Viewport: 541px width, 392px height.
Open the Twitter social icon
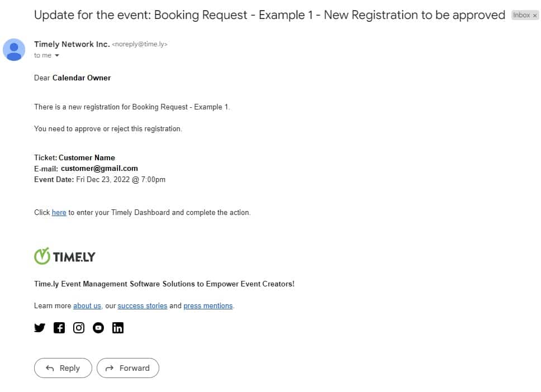[x=40, y=328]
